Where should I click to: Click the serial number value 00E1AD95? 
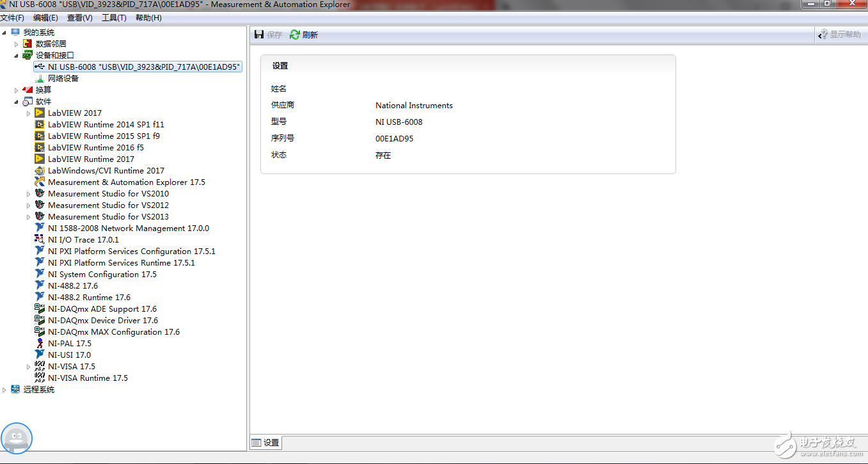tap(394, 138)
